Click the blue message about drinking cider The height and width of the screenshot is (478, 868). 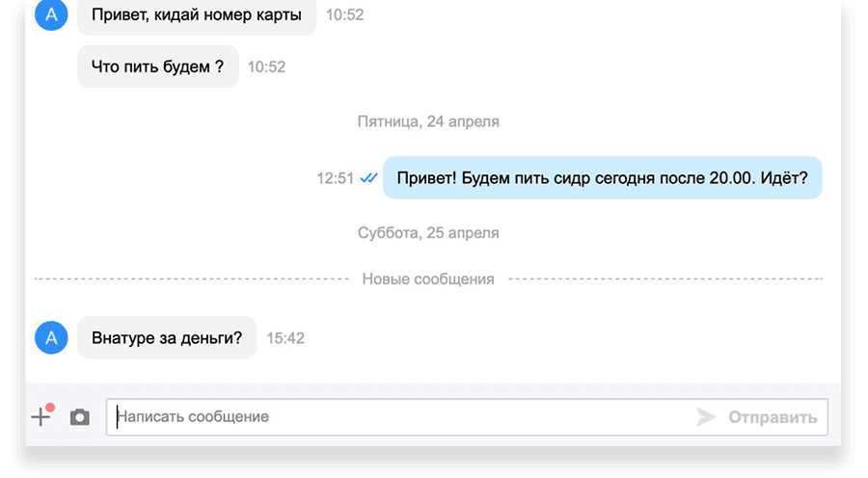tap(602, 178)
